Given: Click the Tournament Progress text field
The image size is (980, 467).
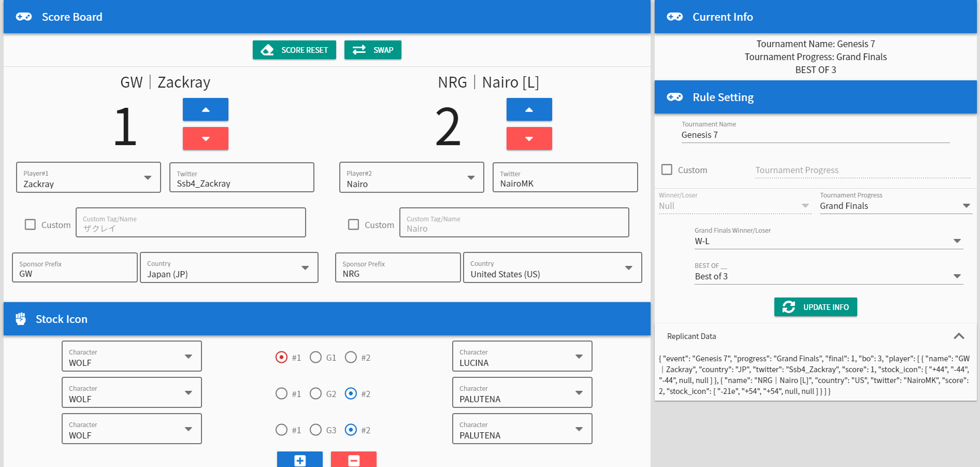Looking at the screenshot, I should (862, 170).
